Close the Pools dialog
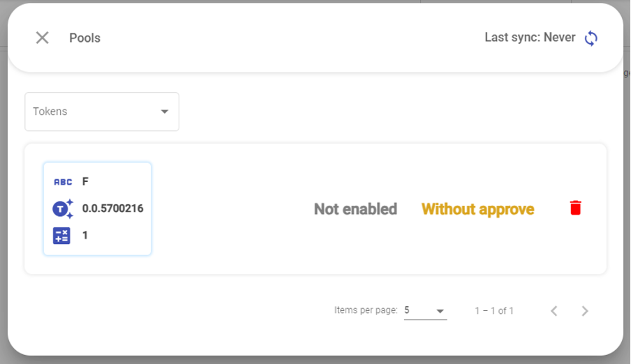 click(x=43, y=38)
